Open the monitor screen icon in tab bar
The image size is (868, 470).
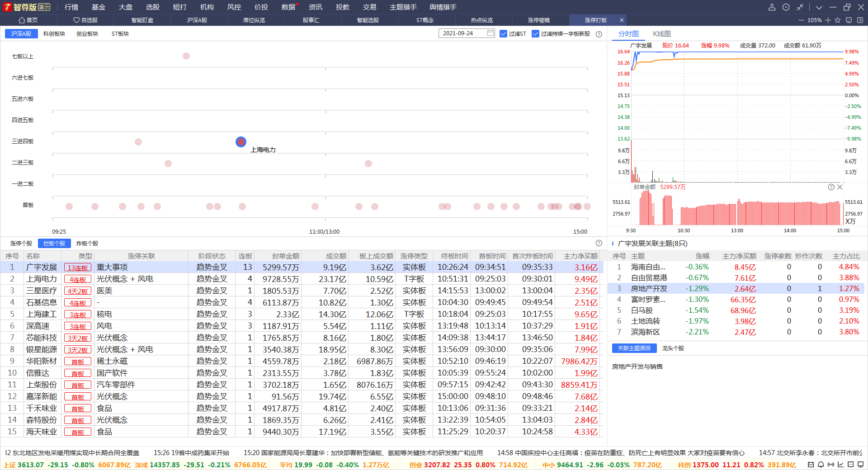click(849, 20)
